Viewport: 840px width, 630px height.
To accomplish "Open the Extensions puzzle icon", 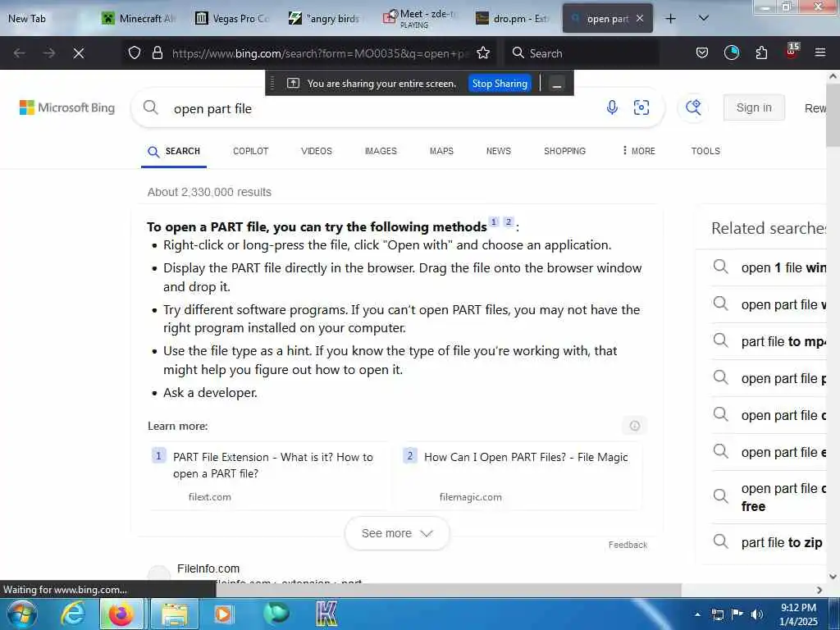I will click(x=761, y=52).
